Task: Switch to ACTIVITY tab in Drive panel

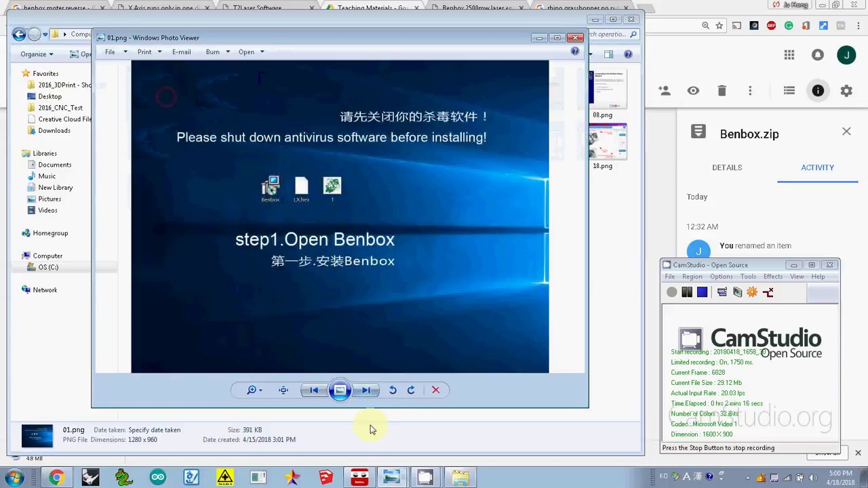Action: click(817, 167)
